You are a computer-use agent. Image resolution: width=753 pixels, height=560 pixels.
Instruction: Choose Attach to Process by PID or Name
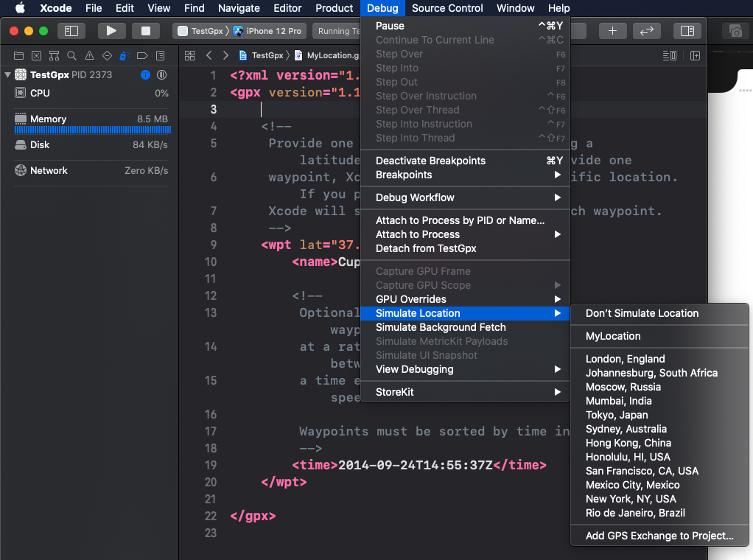(465, 220)
